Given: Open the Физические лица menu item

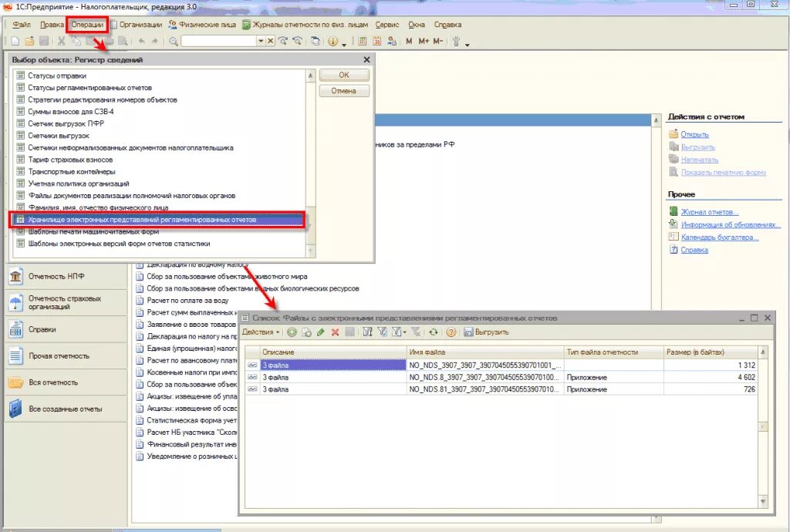Looking at the screenshot, I should click(x=202, y=25).
